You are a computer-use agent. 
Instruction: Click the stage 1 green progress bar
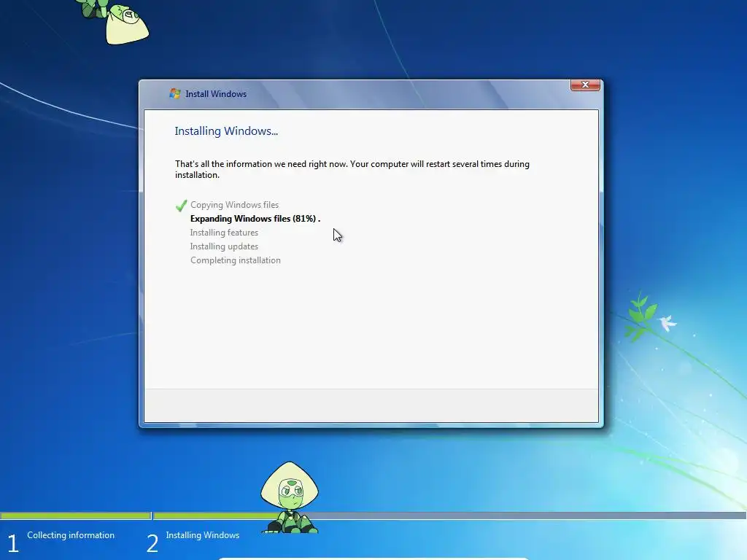click(76, 516)
